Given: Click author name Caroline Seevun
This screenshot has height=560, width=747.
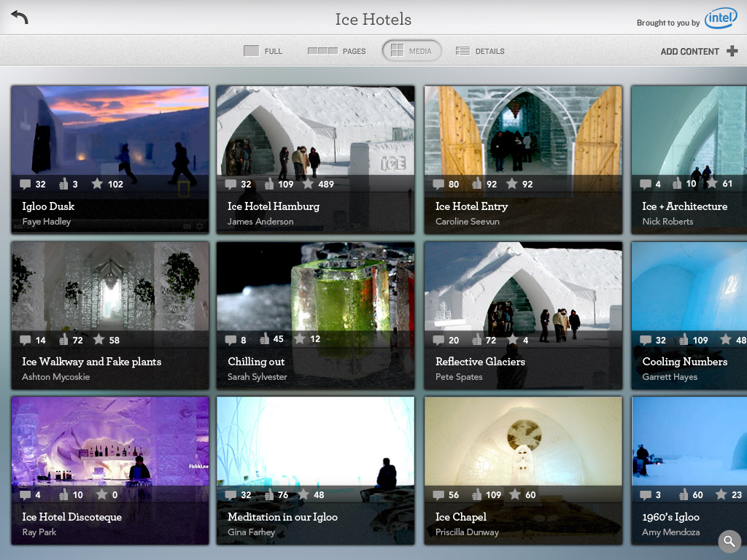Looking at the screenshot, I should pyautogui.click(x=468, y=222).
